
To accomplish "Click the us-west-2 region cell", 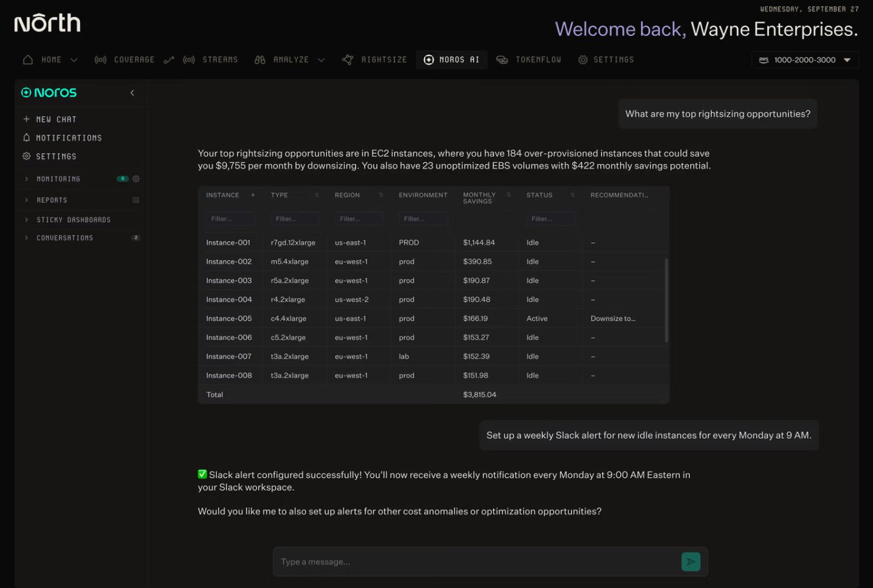I will [351, 299].
